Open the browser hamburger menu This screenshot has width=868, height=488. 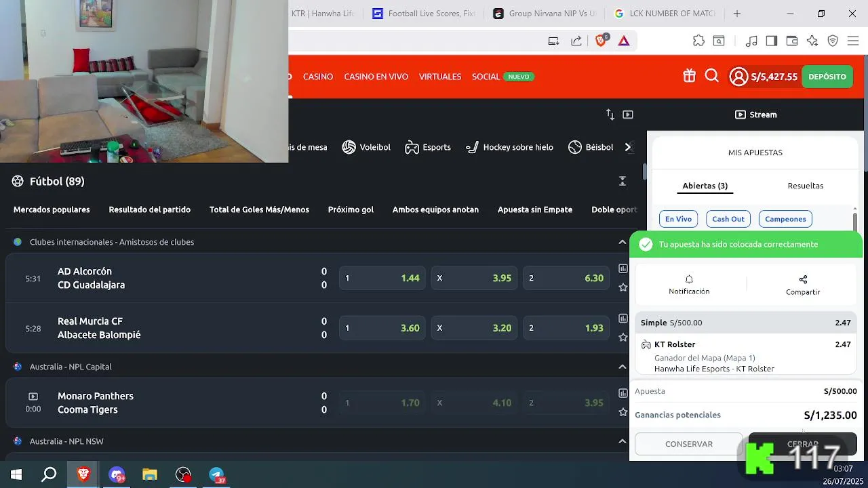(853, 41)
